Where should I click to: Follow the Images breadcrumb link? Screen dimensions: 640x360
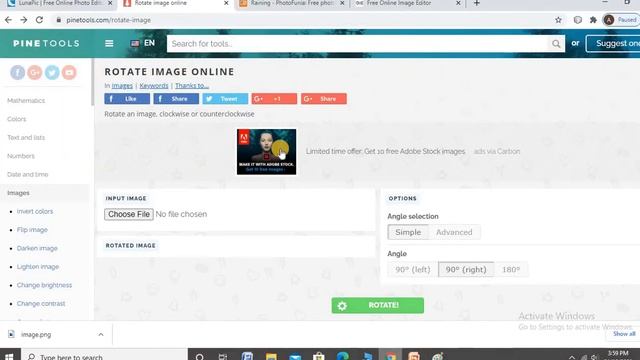pos(122,86)
